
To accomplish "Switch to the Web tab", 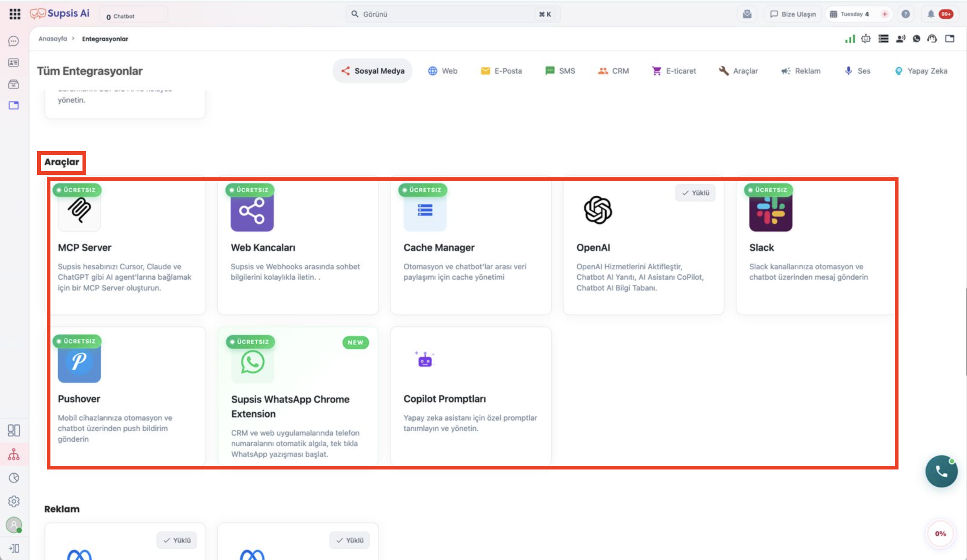I will click(443, 71).
